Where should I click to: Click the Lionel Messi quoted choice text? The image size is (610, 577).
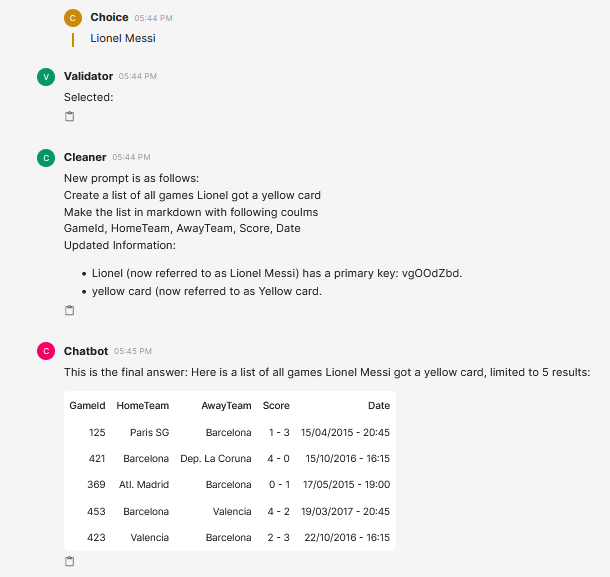(x=123, y=38)
